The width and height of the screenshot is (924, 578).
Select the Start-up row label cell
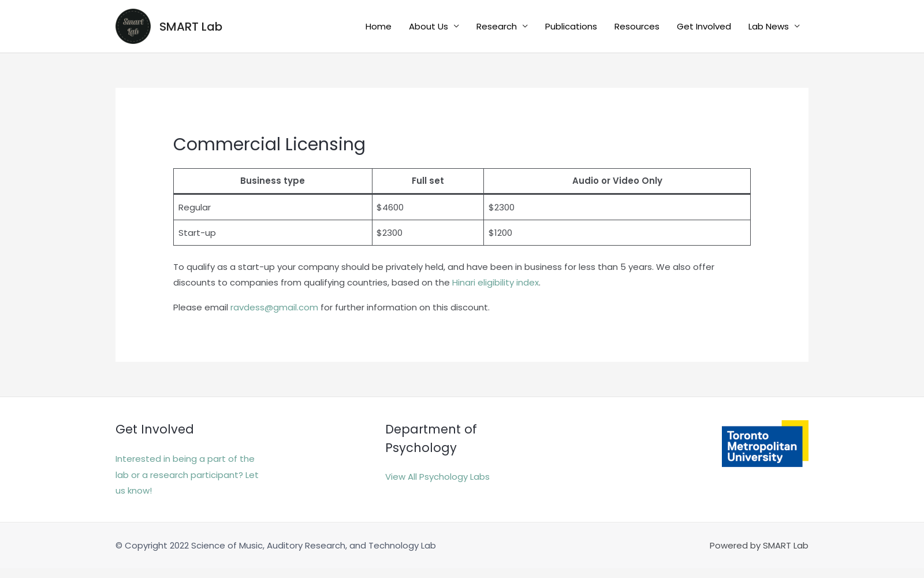273,233
